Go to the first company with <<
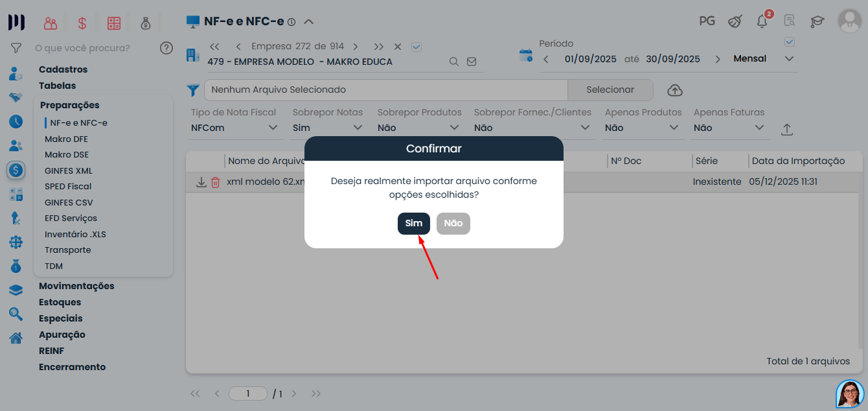 [x=215, y=47]
